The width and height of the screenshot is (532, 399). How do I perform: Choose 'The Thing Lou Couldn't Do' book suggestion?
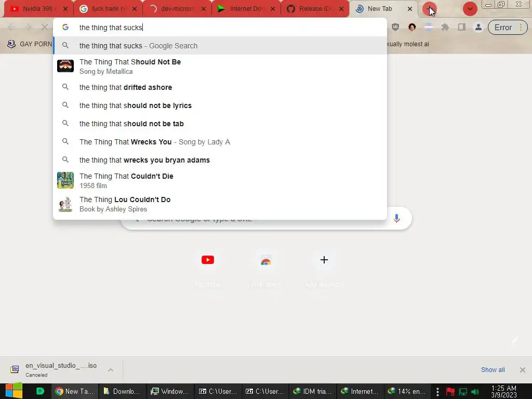[220, 204]
